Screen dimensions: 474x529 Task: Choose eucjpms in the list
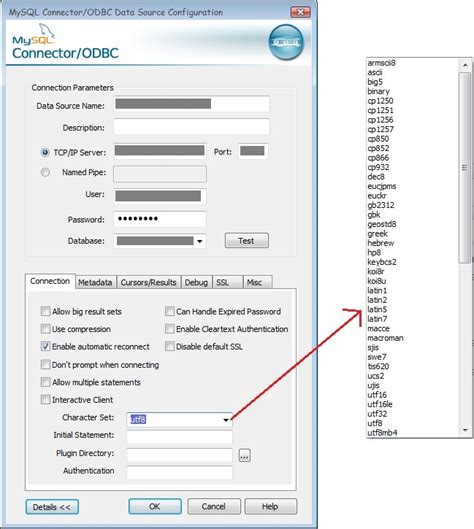382,186
